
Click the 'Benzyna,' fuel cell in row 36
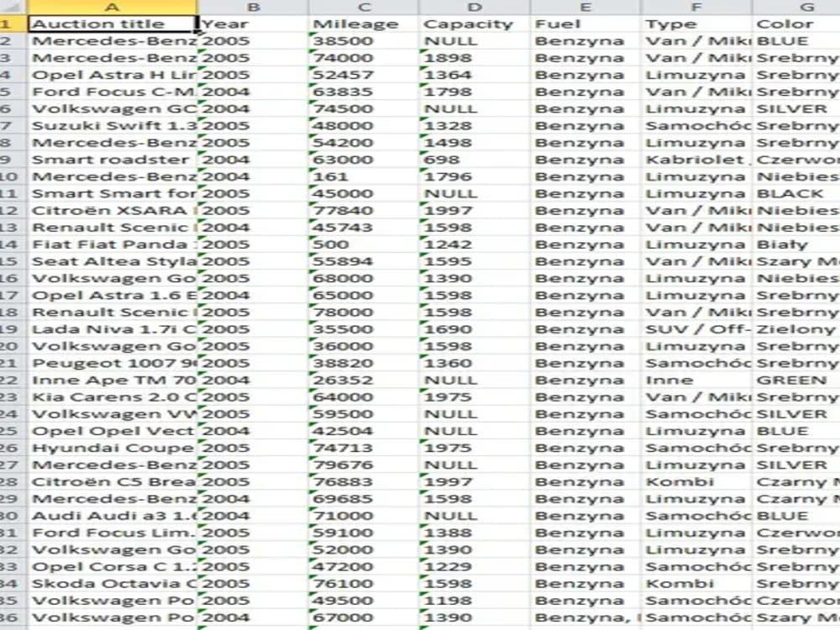(585, 617)
